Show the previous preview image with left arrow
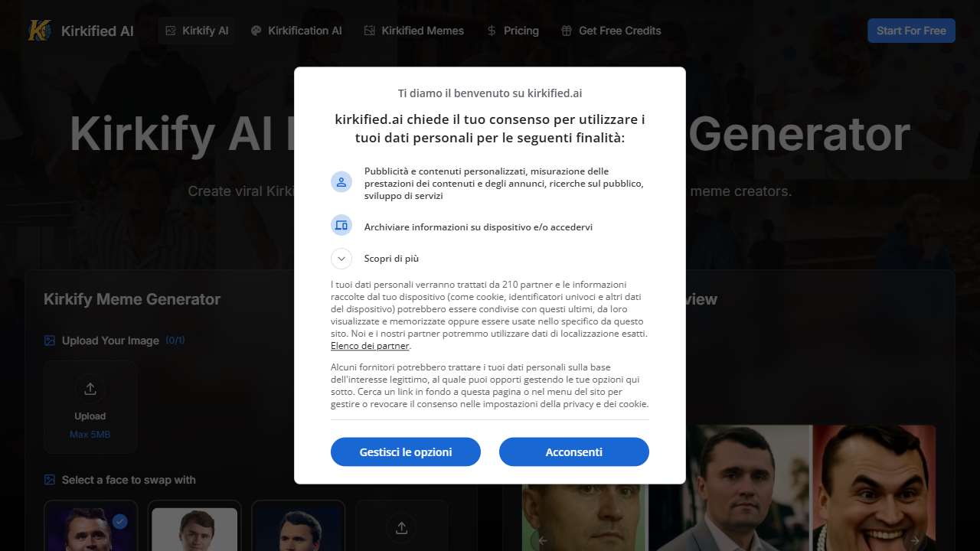The height and width of the screenshot is (551, 980). click(542, 540)
